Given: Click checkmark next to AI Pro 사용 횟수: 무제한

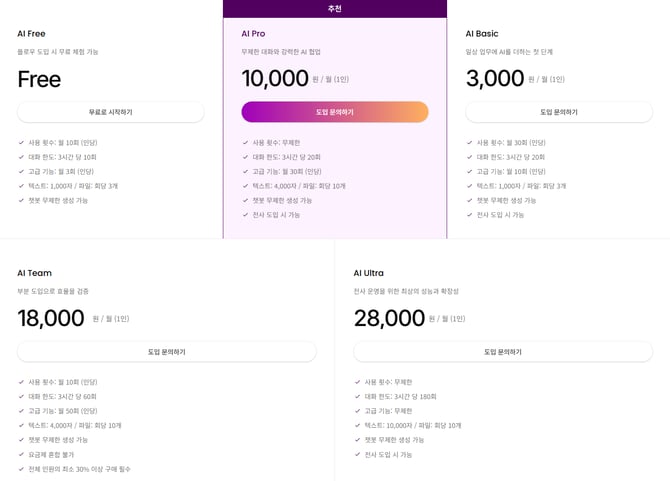Looking at the screenshot, I should coord(245,142).
